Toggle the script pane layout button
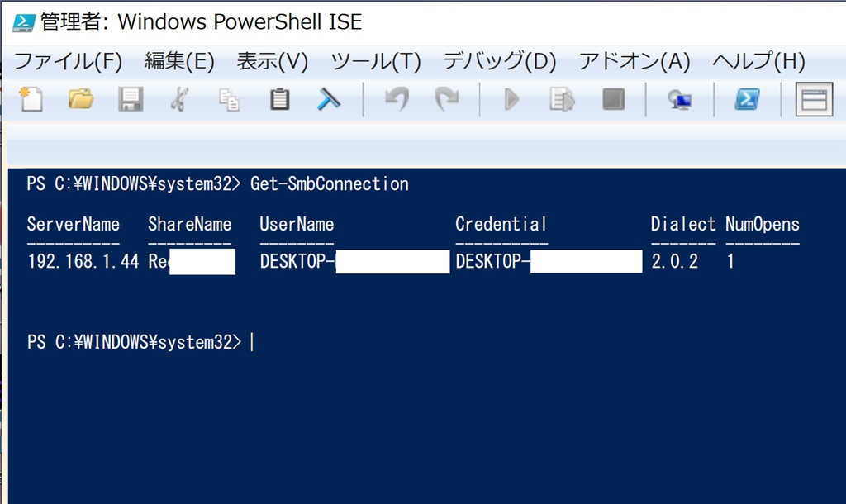Image resolution: width=846 pixels, height=504 pixels. coord(814,100)
